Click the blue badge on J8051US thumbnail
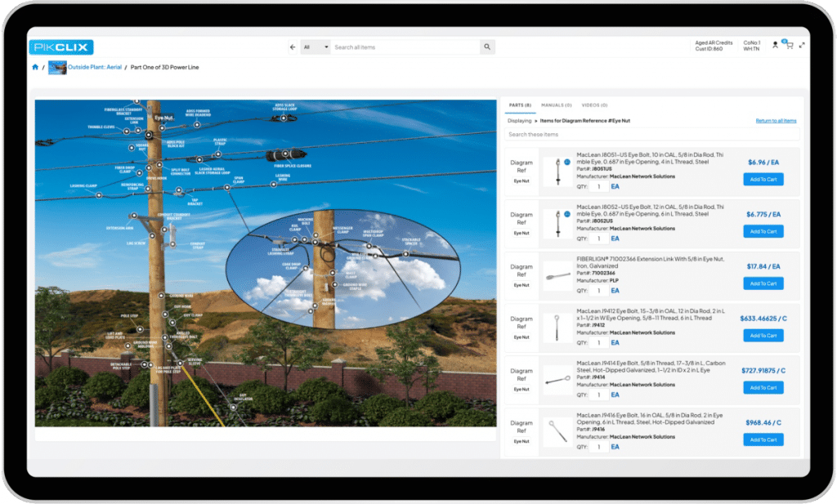837x504 pixels. point(567,163)
